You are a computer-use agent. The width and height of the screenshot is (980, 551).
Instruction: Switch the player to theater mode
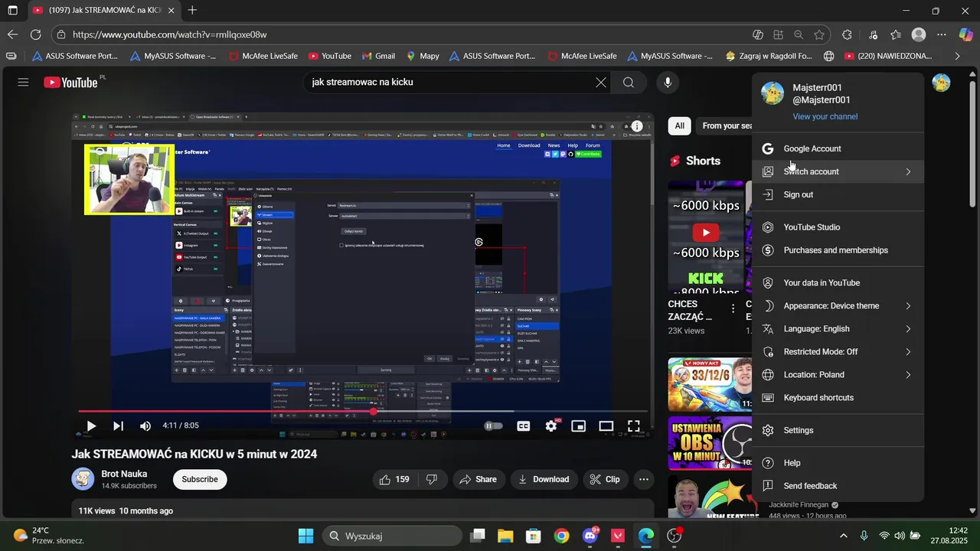tap(606, 426)
